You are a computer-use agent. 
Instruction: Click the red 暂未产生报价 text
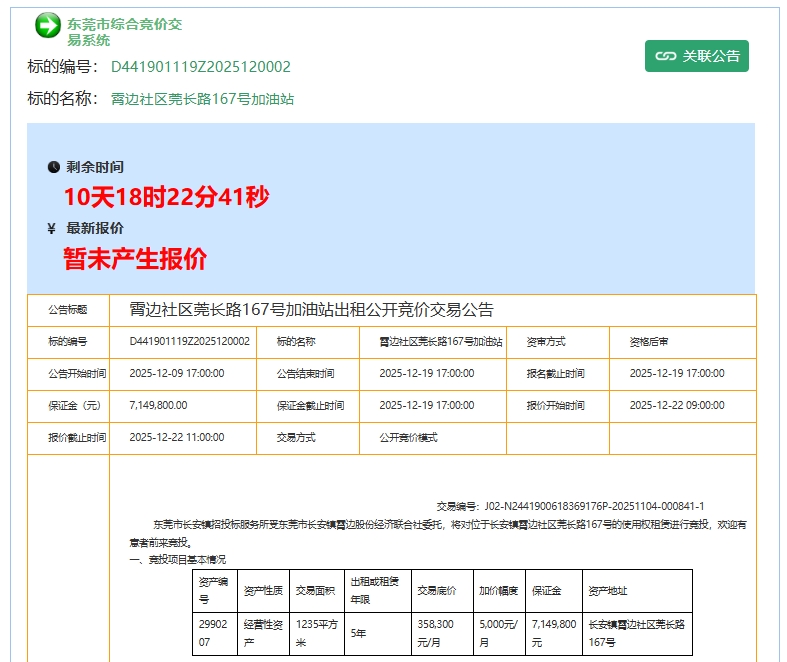pyautogui.click(x=135, y=259)
